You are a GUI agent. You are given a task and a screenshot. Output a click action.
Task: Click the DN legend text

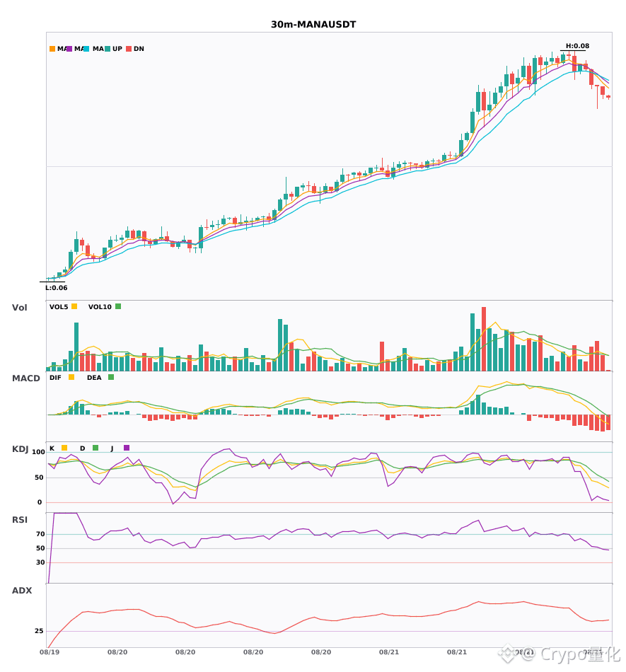tap(139, 49)
